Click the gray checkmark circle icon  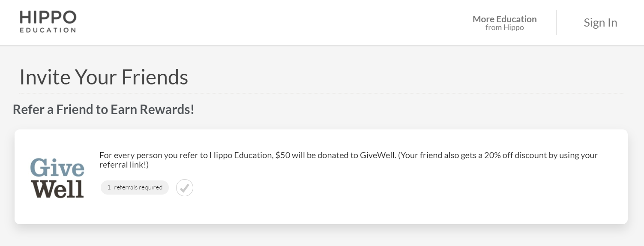pos(185,188)
